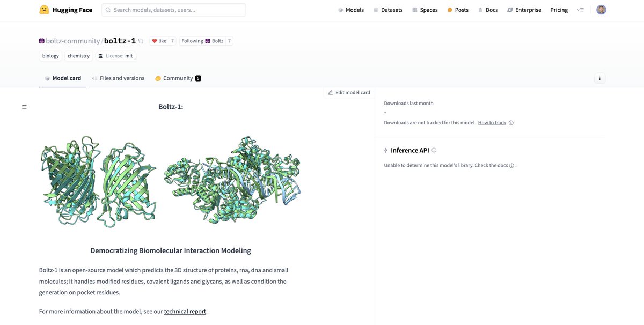
Task: Click the Democratizing Biomolecular Interaction Modeling heading
Action: tap(171, 250)
